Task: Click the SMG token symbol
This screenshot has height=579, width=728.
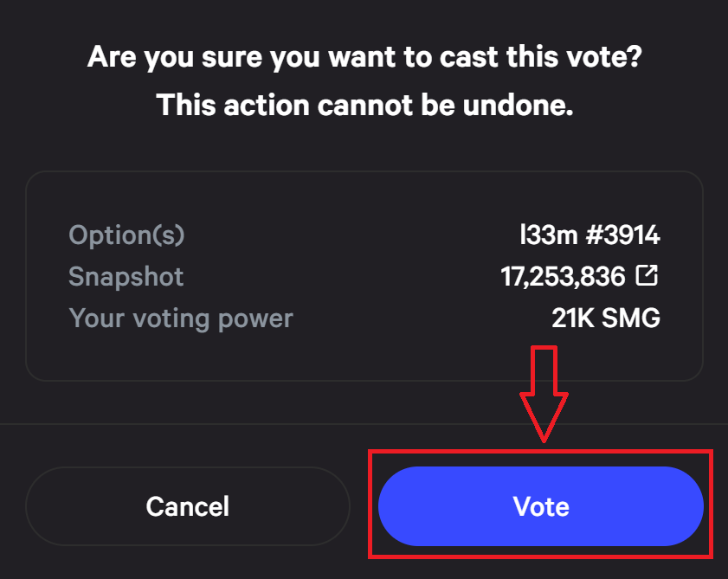Action: click(x=630, y=318)
